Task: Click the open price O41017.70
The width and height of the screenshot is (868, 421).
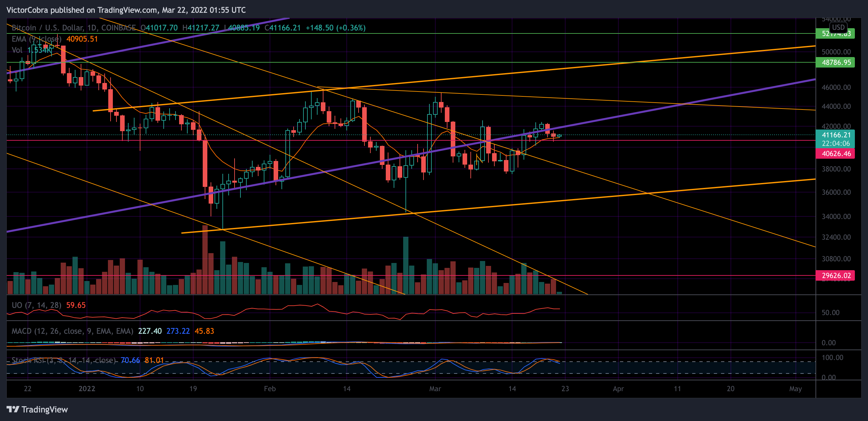Action: pyautogui.click(x=159, y=28)
